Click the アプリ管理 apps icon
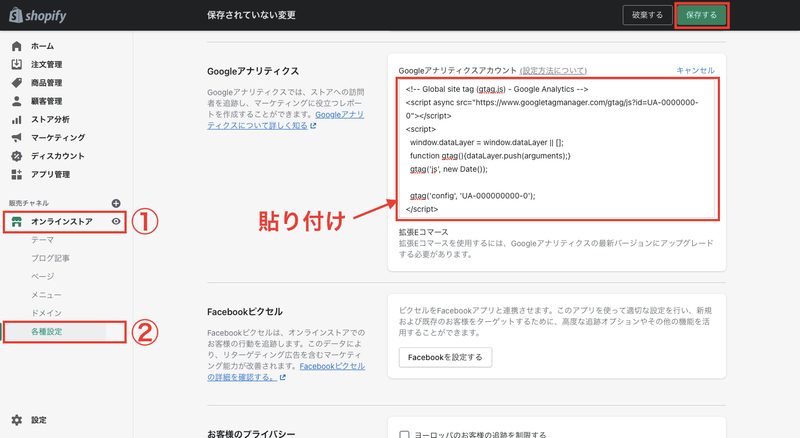 [x=17, y=175]
